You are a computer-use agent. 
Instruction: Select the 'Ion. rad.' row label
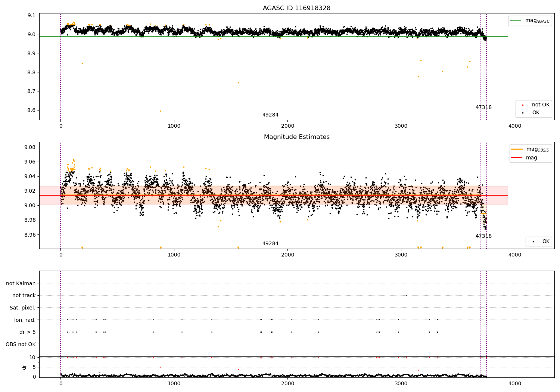click(x=25, y=320)
